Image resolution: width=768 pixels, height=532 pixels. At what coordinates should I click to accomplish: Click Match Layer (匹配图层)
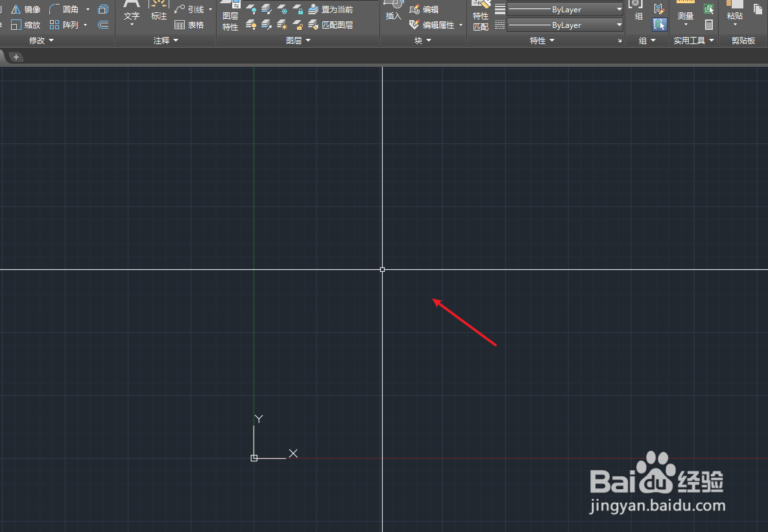coord(331,25)
